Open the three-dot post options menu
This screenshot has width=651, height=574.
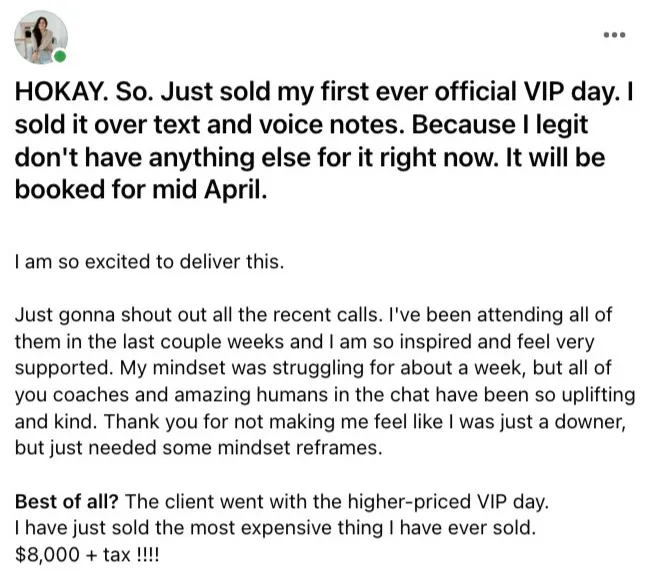[614, 35]
